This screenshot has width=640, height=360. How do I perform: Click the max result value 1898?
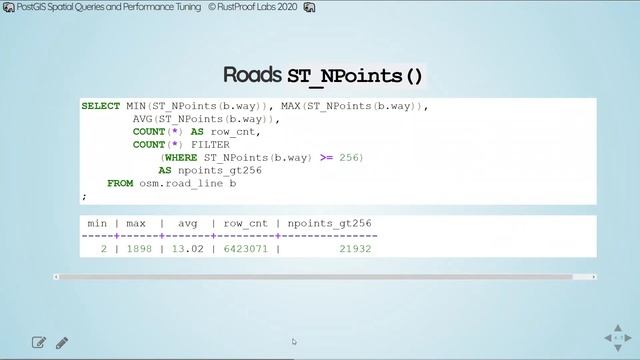[x=139, y=249]
